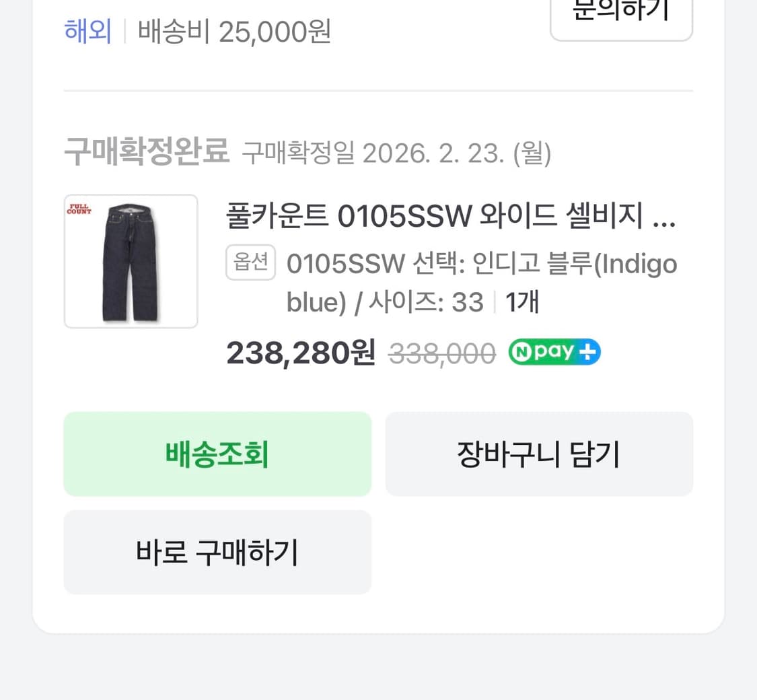This screenshot has width=757, height=700.
Task: Tap the quantity indicator 1개
Action: 522,302
